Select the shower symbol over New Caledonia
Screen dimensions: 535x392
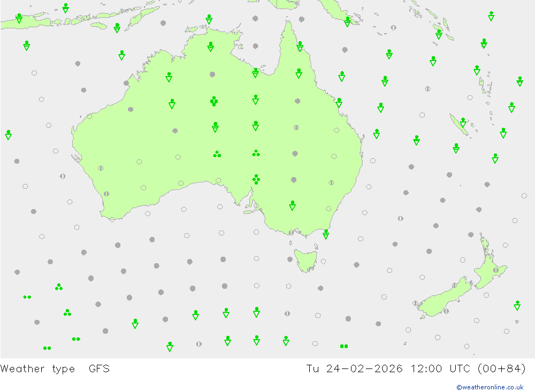(x=463, y=122)
